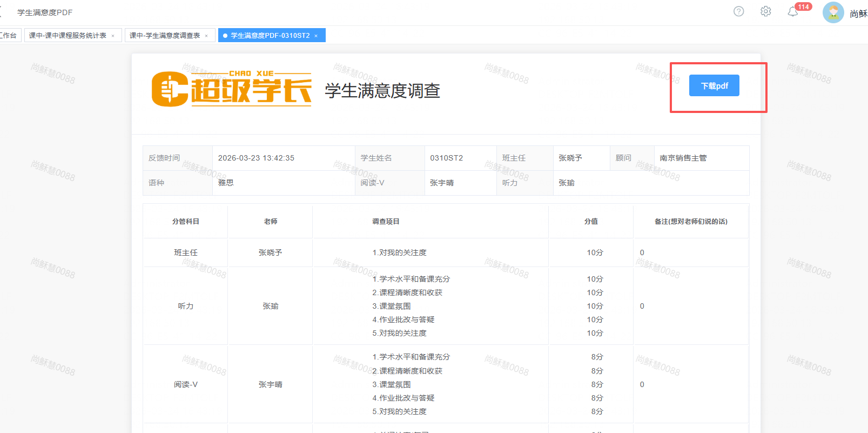Switch to the 课中-学生满意度调查表 tab
868x433 pixels.
165,36
